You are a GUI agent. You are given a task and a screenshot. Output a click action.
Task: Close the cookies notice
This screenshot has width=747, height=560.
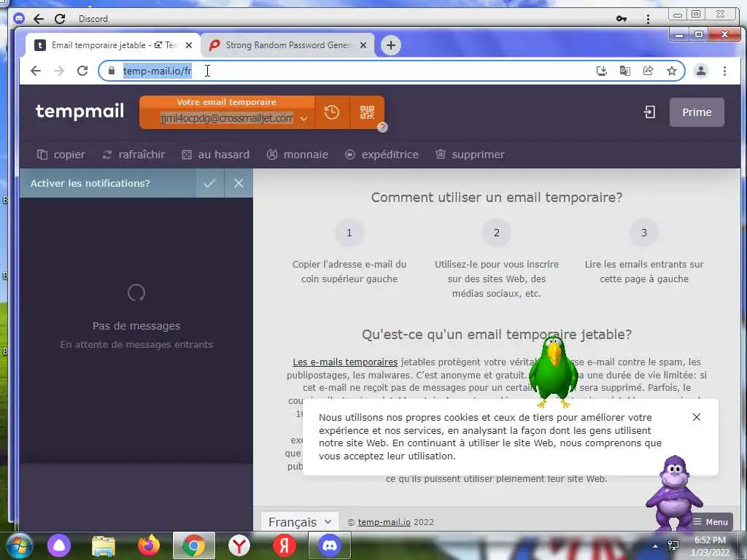696,417
